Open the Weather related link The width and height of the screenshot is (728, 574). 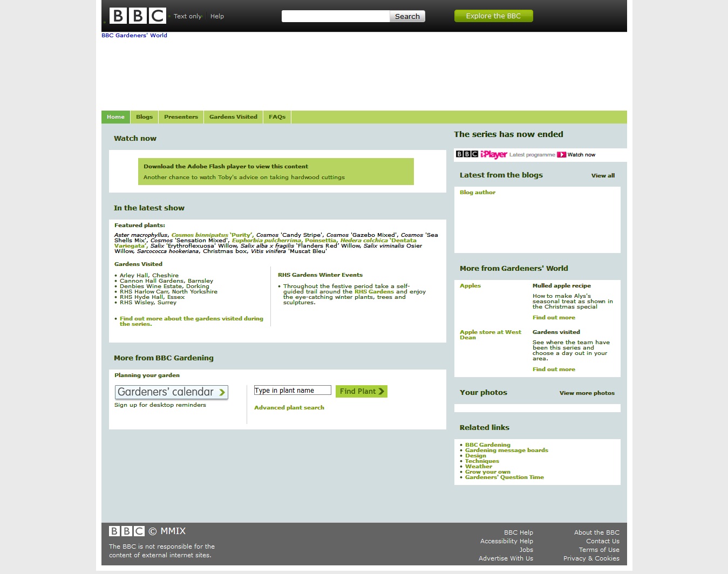pyautogui.click(x=478, y=467)
